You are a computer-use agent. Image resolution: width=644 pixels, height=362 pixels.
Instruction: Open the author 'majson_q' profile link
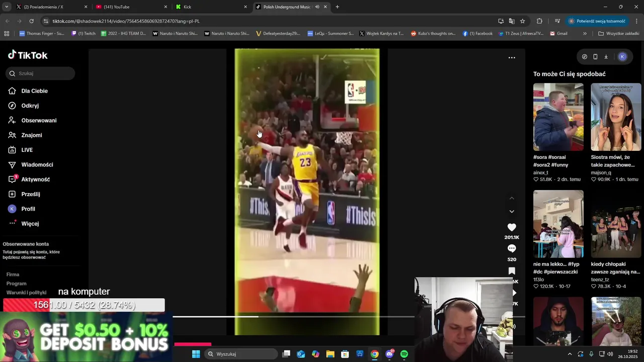pyautogui.click(x=601, y=172)
